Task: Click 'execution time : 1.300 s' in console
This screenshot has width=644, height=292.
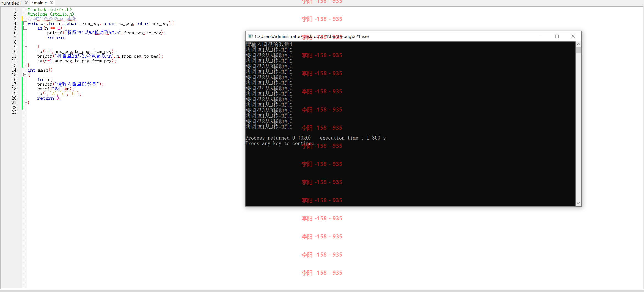Action: [353, 138]
